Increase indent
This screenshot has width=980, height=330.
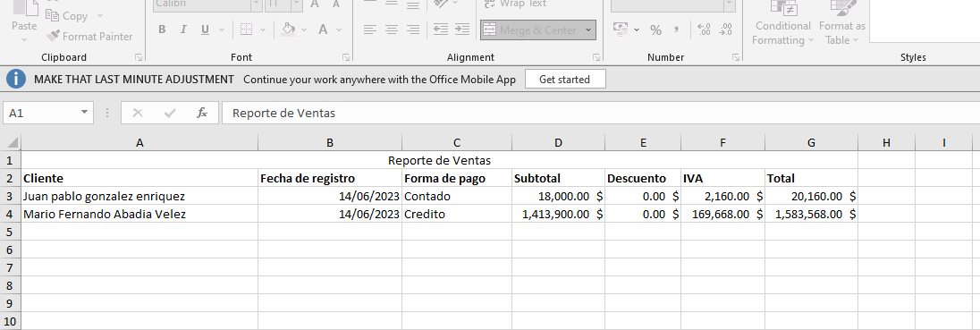[462, 30]
